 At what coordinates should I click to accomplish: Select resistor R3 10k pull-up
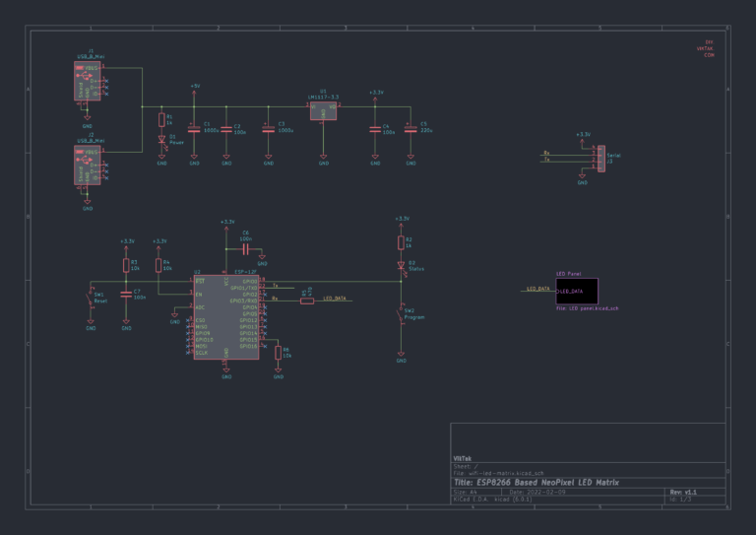click(126, 265)
